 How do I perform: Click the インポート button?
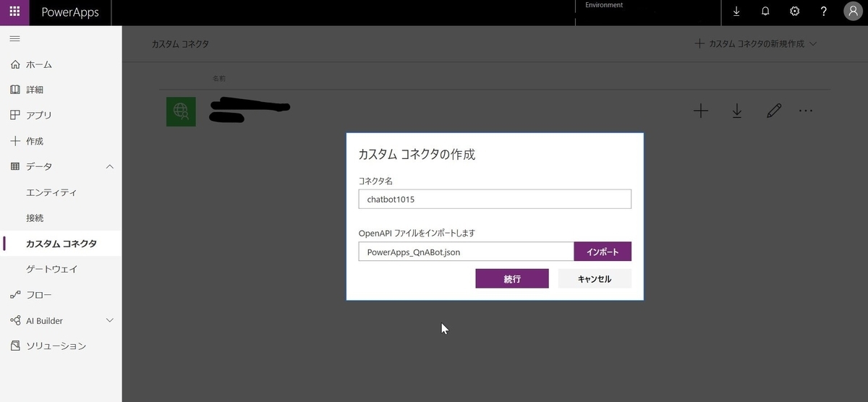coord(603,252)
